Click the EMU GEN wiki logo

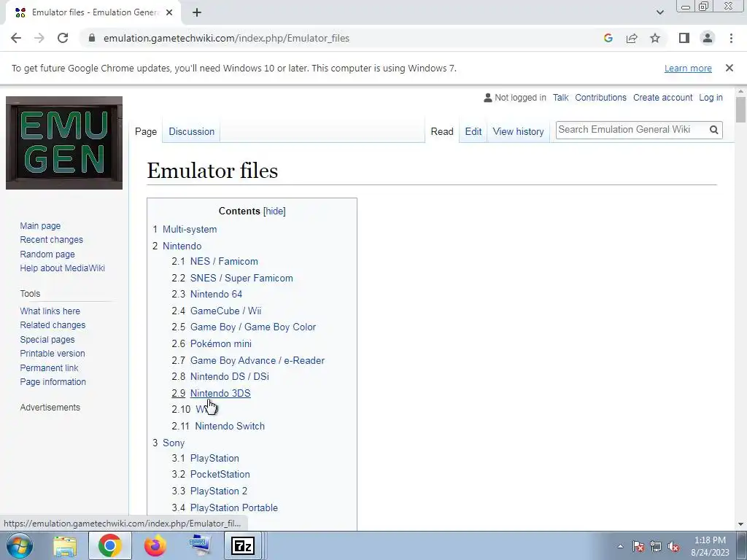pyautogui.click(x=64, y=143)
